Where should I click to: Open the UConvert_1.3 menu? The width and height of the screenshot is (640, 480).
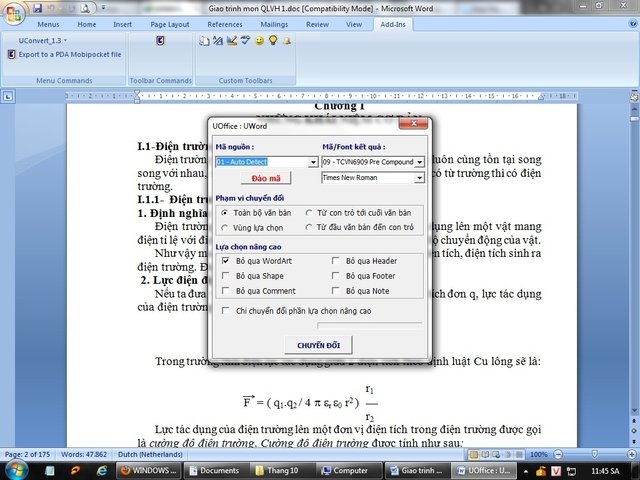(x=42, y=40)
